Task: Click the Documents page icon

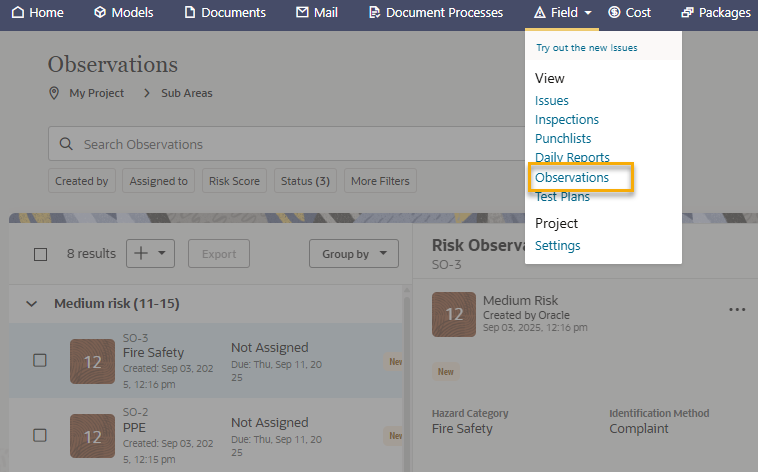Action: pyautogui.click(x=190, y=13)
